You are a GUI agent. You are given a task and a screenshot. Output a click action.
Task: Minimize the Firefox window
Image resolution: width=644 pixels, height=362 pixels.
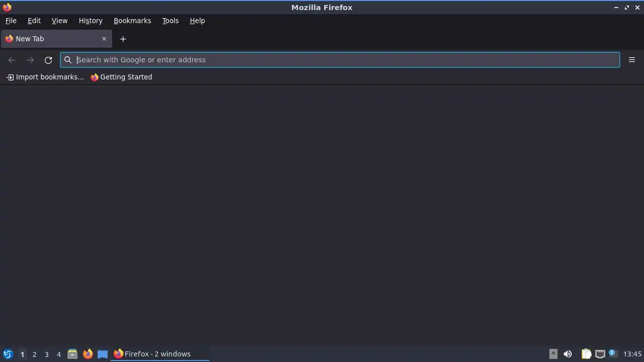[616, 8]
